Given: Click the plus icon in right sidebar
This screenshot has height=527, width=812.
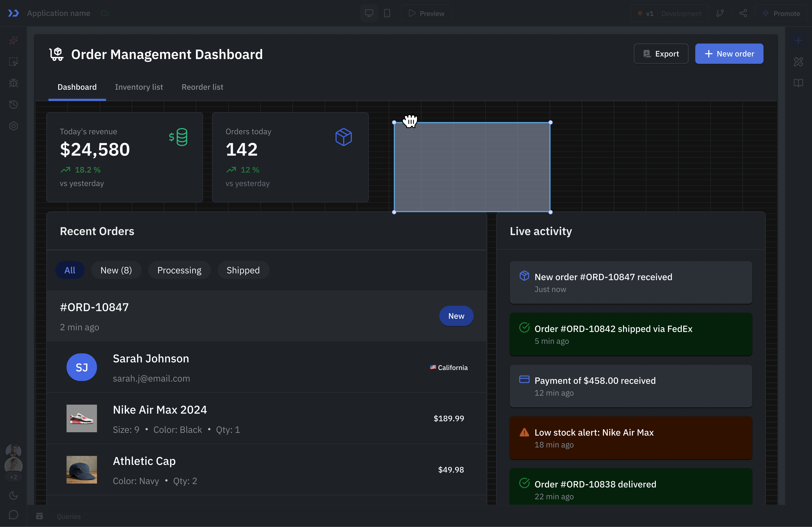Looking at the screenshot, I should [798, 41].
